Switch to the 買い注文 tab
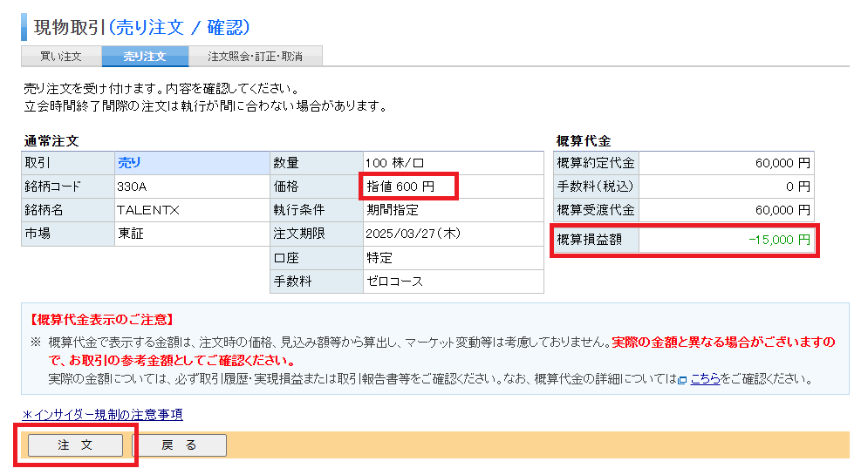Screen dimensions: 868x475 61,57
